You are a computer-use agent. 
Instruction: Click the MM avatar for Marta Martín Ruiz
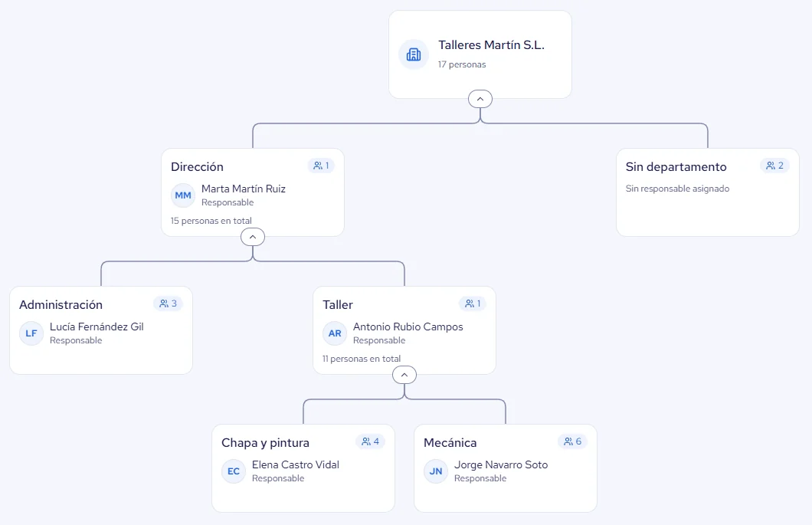pos(183,195)
